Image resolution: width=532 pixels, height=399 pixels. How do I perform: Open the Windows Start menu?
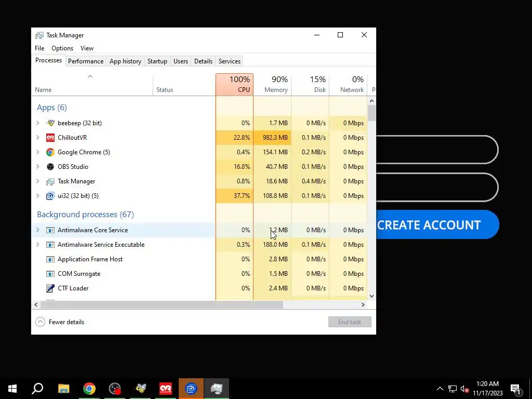click(12, 389)
